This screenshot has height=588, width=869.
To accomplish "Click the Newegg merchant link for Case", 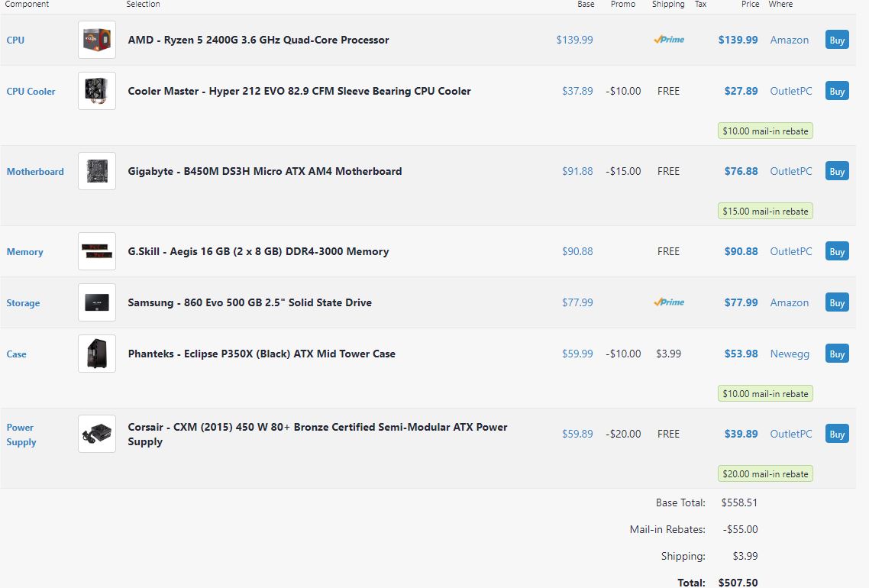I will click(789, 354).
